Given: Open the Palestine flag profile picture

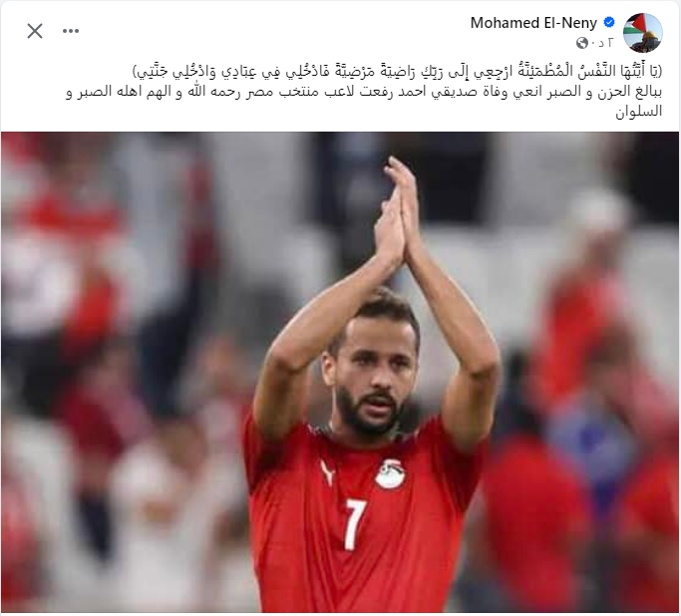Looking at the screenshot, I should tap(643, 33).
